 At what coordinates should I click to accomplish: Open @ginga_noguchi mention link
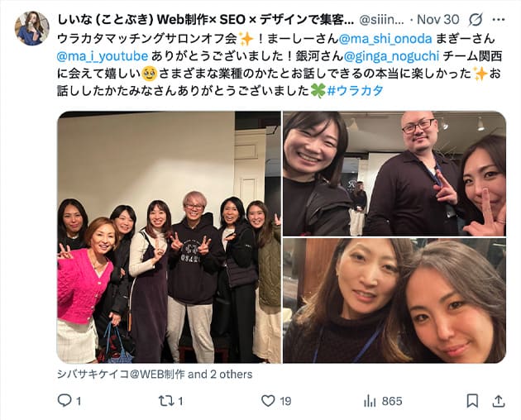391,56
